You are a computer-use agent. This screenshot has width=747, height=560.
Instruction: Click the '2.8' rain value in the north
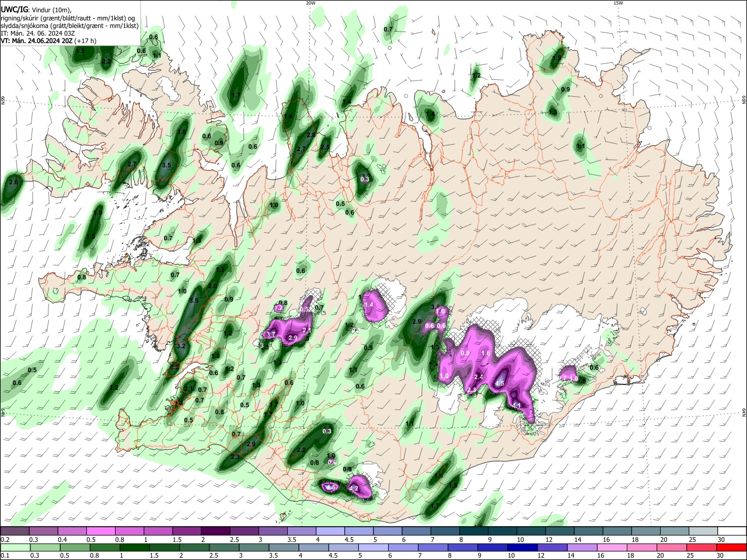pos(311,135)
